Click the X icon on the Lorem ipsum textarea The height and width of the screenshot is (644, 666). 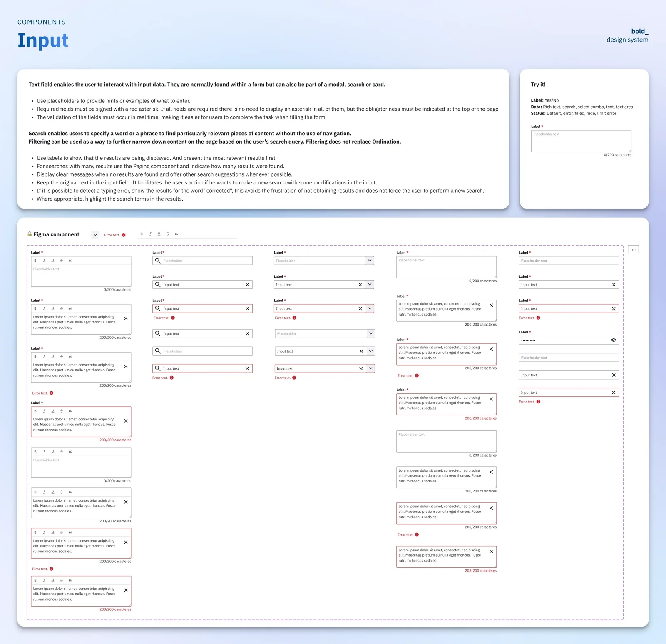126,318
